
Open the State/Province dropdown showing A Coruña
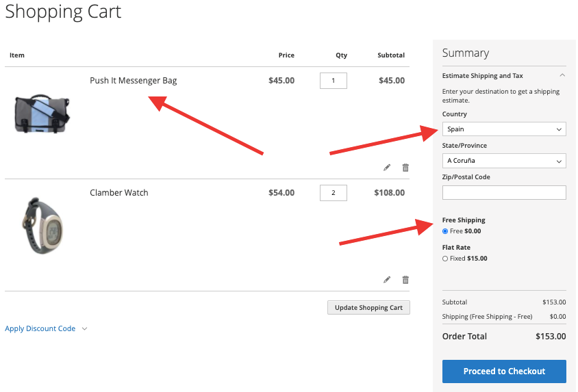(x=504, y=161)
